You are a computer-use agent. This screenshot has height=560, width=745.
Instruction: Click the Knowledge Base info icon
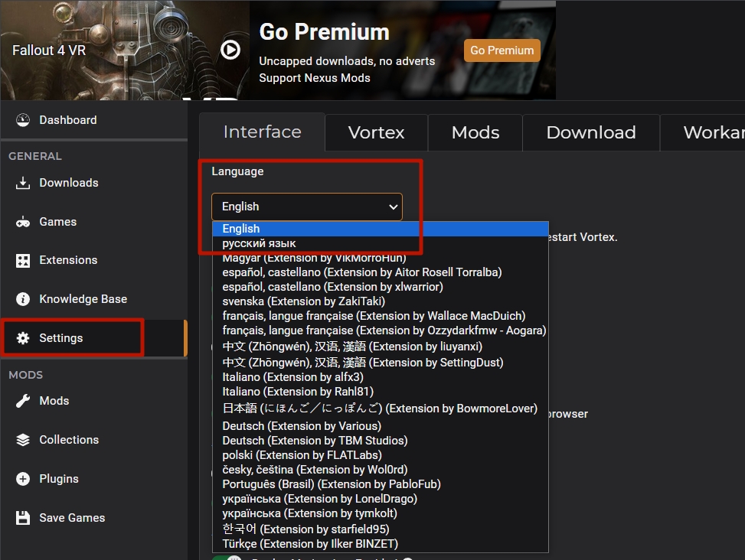(23, 299)
